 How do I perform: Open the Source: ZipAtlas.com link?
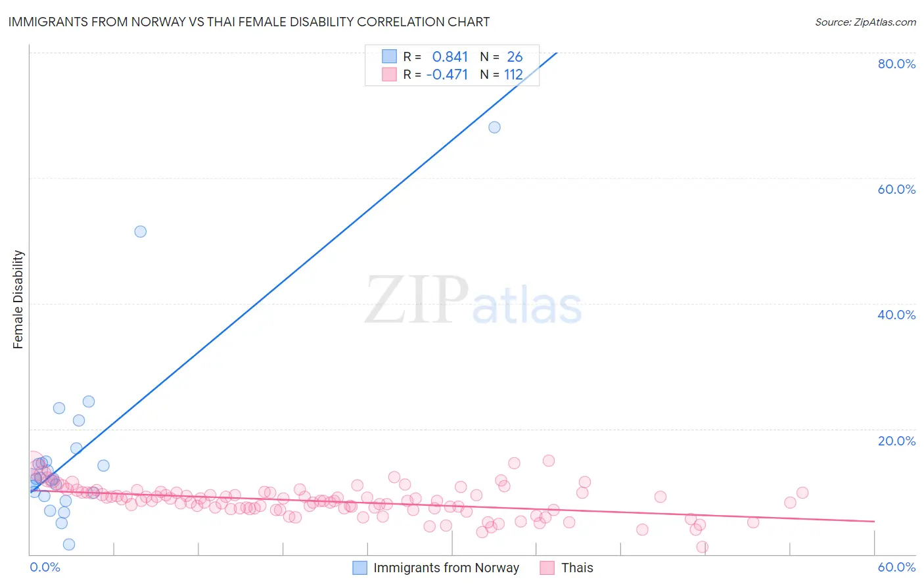pos(866,22)
